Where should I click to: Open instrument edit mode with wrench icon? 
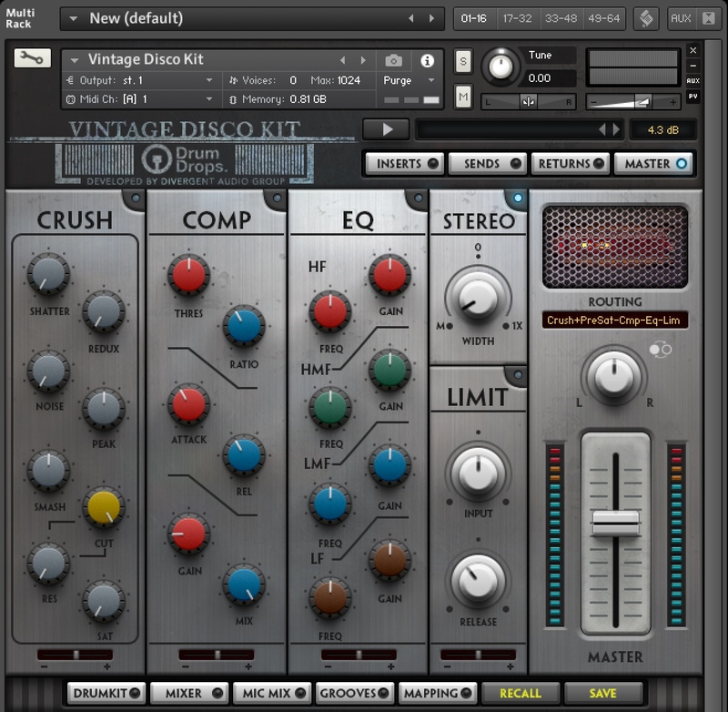coord(32,58)
